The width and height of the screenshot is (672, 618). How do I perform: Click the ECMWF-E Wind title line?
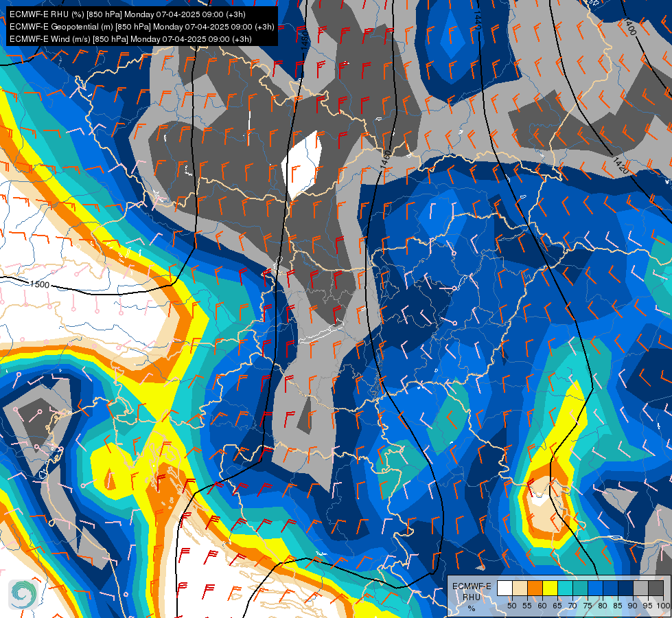coord(130,39)
